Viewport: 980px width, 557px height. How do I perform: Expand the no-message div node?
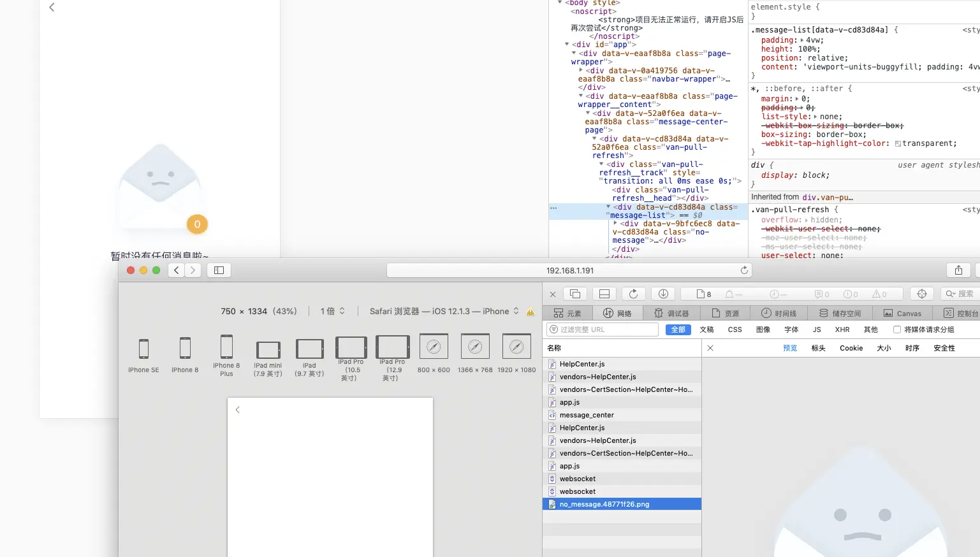tap(615, 223)
